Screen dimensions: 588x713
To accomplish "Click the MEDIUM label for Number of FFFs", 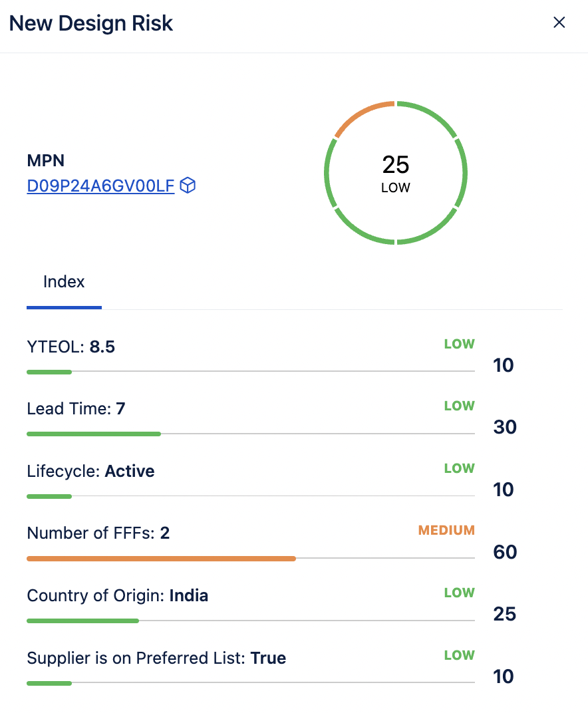I will click(x=446, y=530).
